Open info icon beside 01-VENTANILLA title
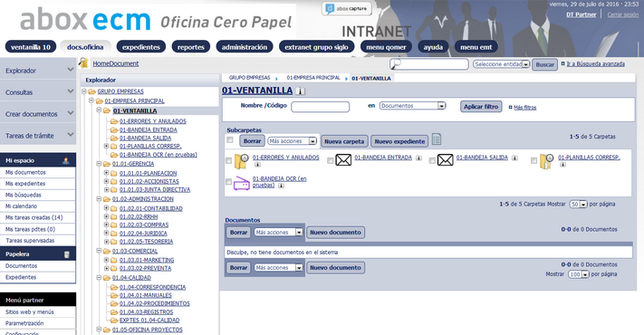644x335 pixels. tap(300, 91)
